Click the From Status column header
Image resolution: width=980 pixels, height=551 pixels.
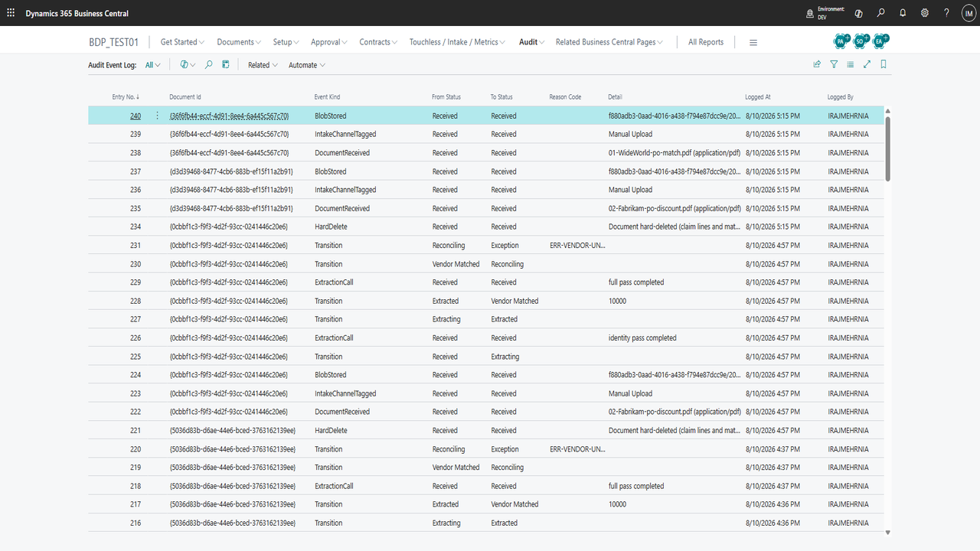coord(446,97)
